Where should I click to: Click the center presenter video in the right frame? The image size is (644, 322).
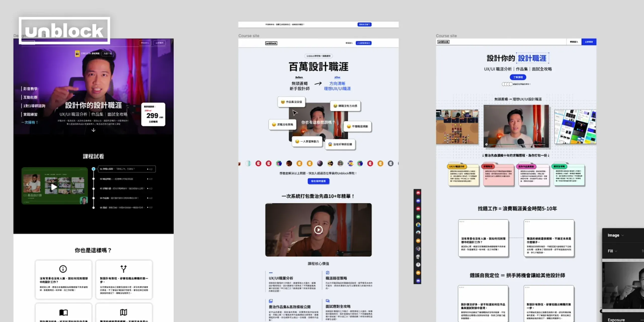516,126
